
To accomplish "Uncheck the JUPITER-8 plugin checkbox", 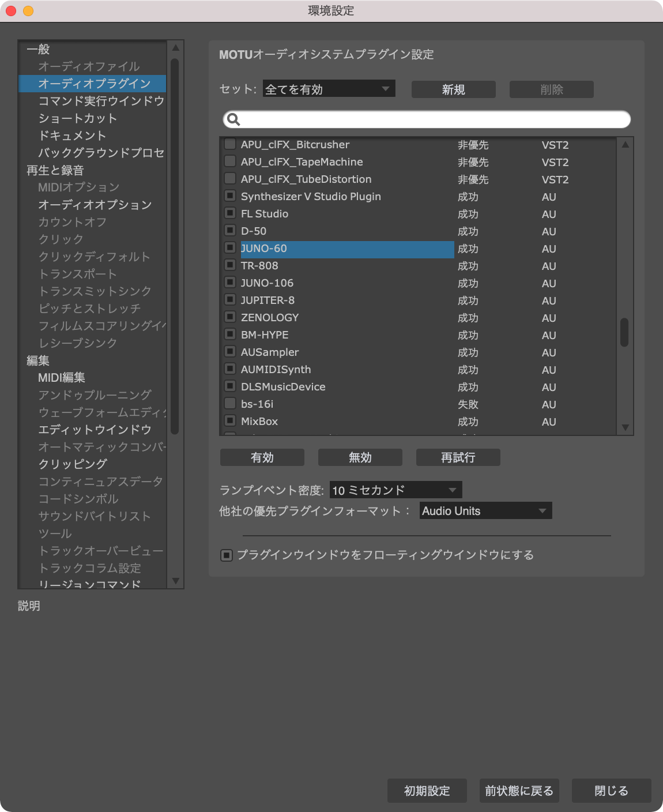I will point(230,300).
